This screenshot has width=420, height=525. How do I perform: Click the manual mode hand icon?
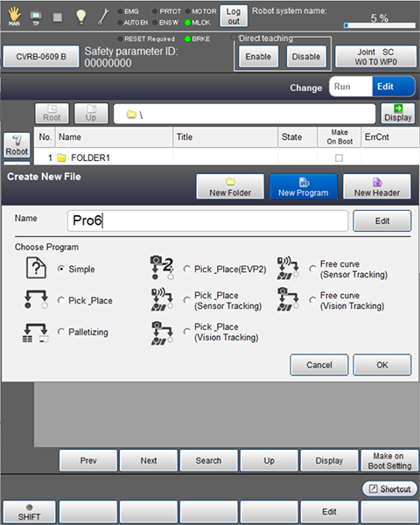(x=14, y=17)
